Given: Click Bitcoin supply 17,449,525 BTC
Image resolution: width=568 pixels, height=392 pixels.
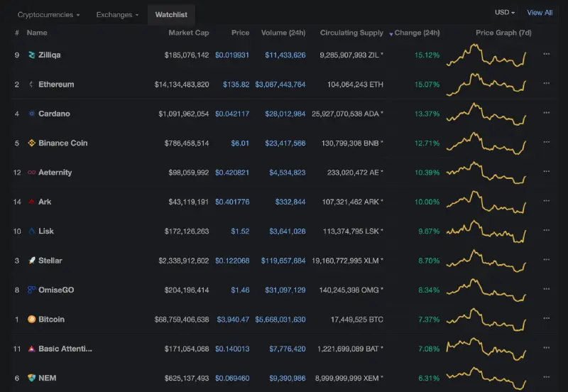Looking at the screenshot, I should coord(357,320).
